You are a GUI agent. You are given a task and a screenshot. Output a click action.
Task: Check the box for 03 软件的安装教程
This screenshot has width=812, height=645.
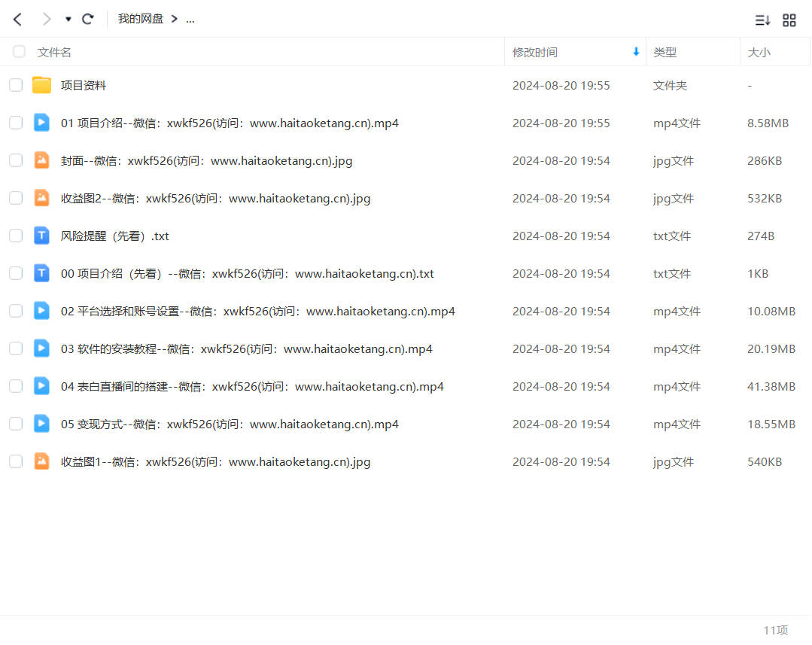pos(16,348)
